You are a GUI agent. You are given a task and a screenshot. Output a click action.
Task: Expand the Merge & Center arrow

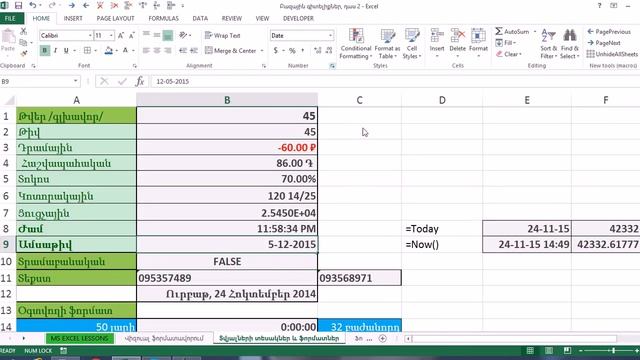[x=262, y=51]
